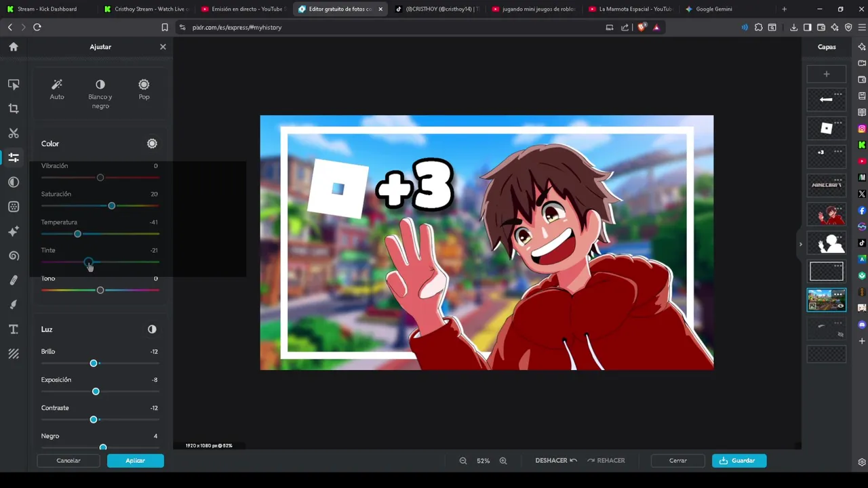Show the hidden layer via crossed eye

tap(841, 334)
